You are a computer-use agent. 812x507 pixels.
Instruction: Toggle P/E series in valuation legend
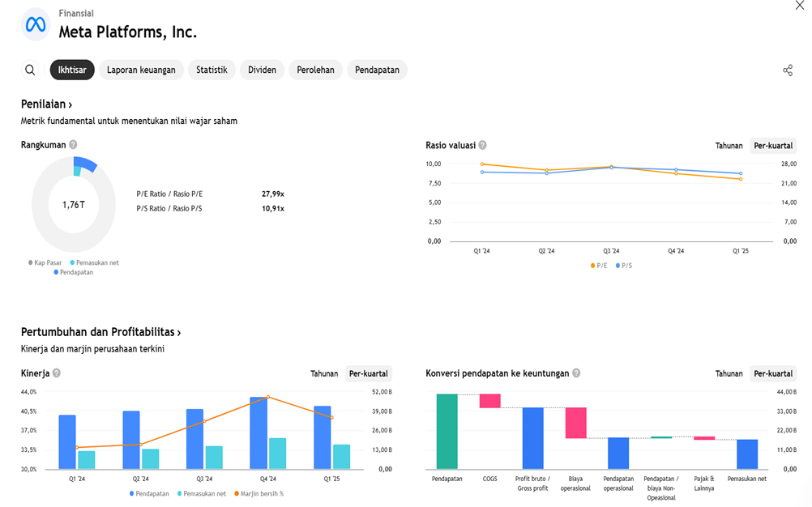click(599, 266)
